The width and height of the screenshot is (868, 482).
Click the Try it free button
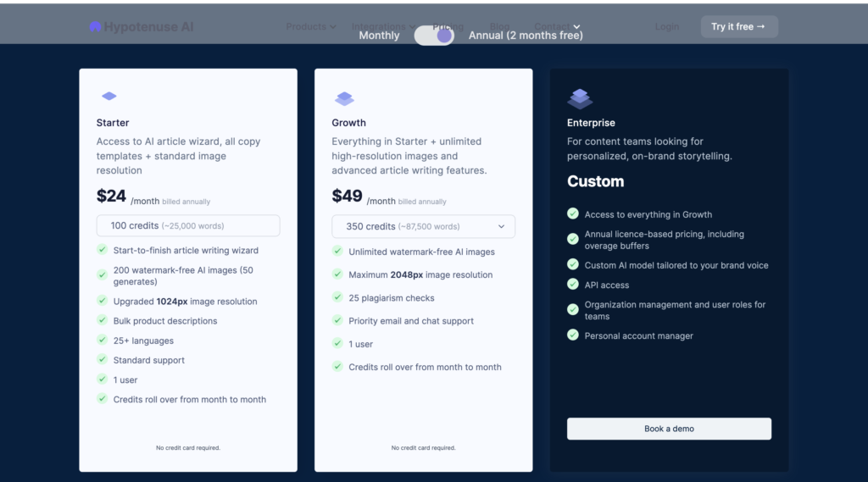(x=738, y=26)
